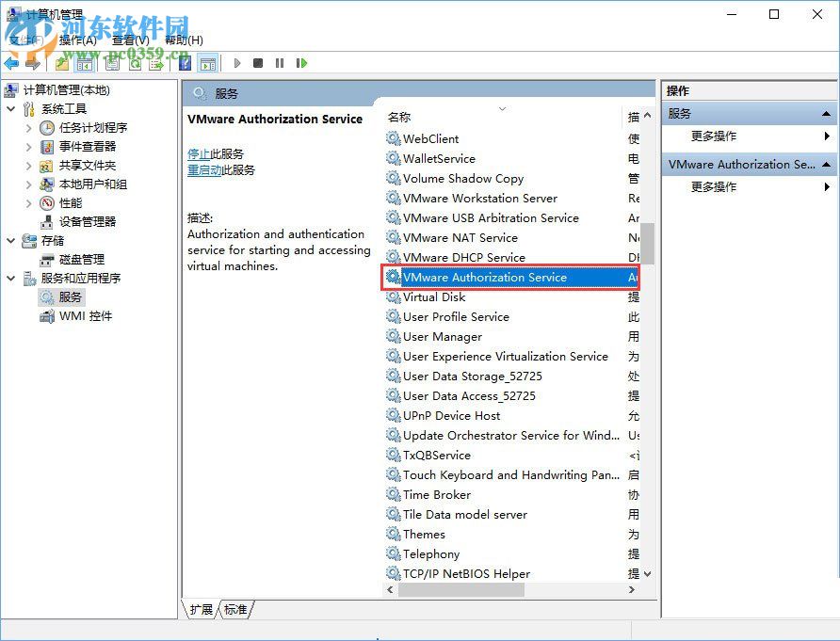
Task: Restart the service with the restart icon
Action: [303, 63]
